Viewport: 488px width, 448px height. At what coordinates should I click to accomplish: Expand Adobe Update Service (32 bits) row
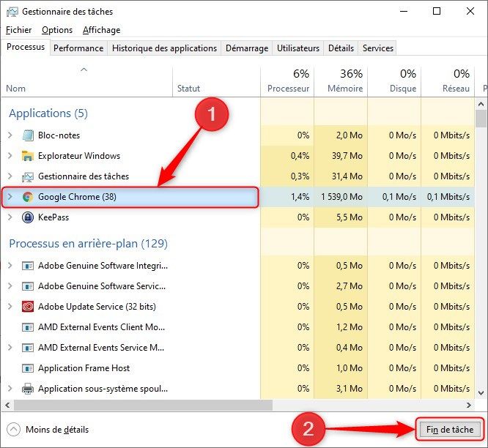[x=10, y=307]
